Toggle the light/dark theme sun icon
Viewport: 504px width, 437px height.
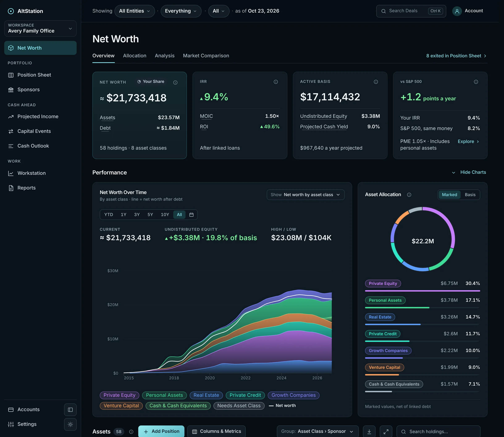point(70,424)
